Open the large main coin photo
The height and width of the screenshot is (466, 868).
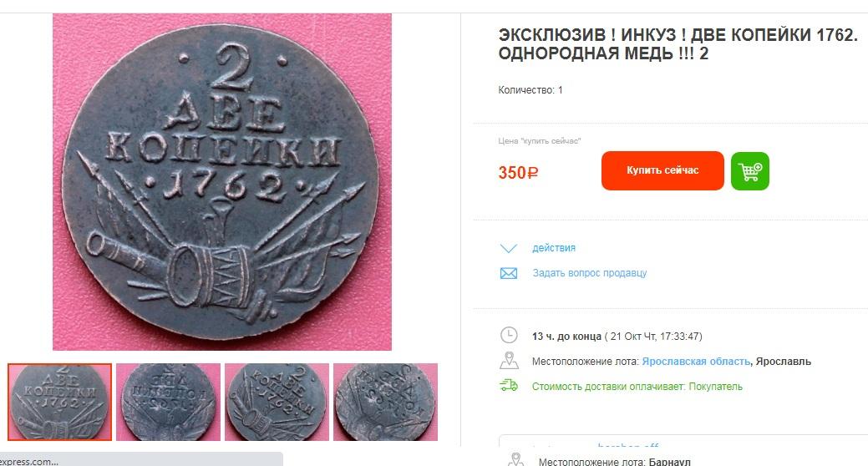pos(222,182)
